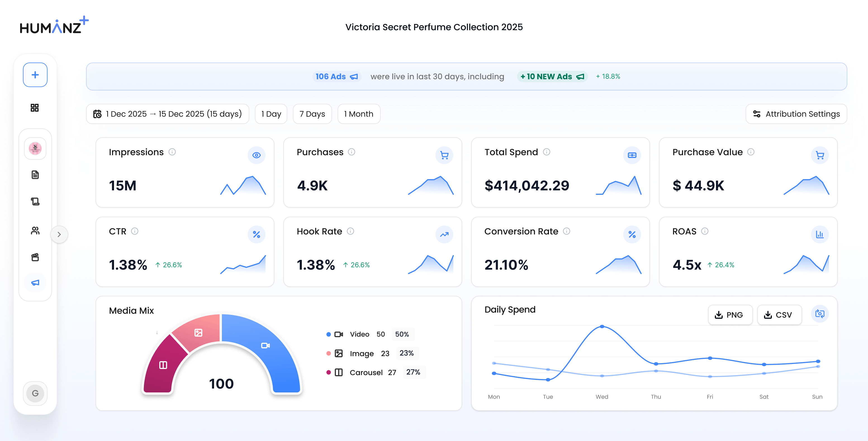Image resolution: width=868 pixels, height=441 pixels.
Task: Click the Impressions info icon
Action: point(172,152)
